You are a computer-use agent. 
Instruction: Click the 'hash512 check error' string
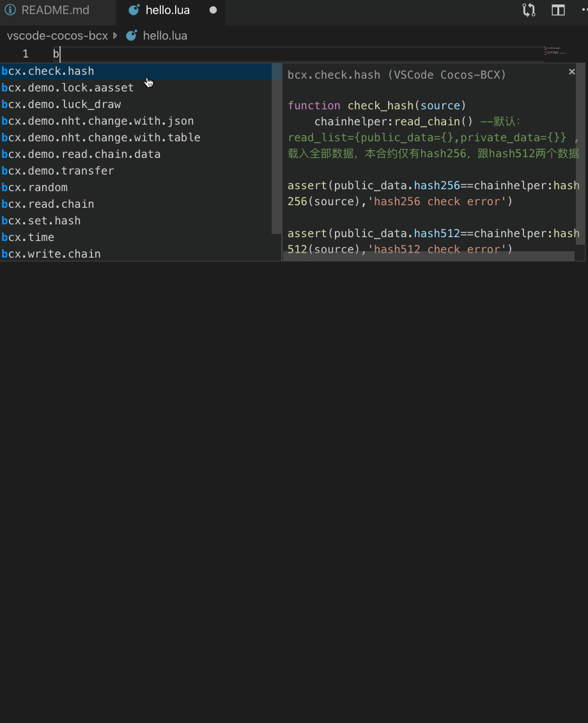pyautogui.click(x=437, y=249)
